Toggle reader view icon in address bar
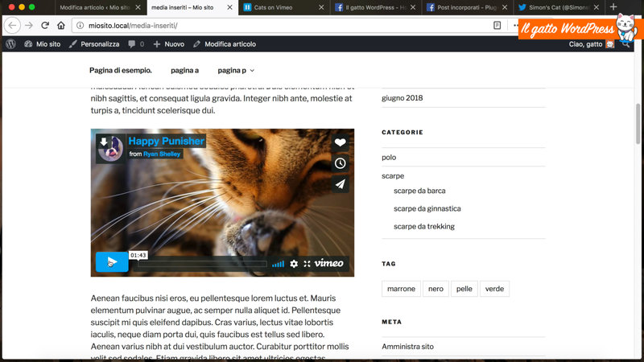Image resolution: width=644 pixels, height=362 pixels. (497, 26)
